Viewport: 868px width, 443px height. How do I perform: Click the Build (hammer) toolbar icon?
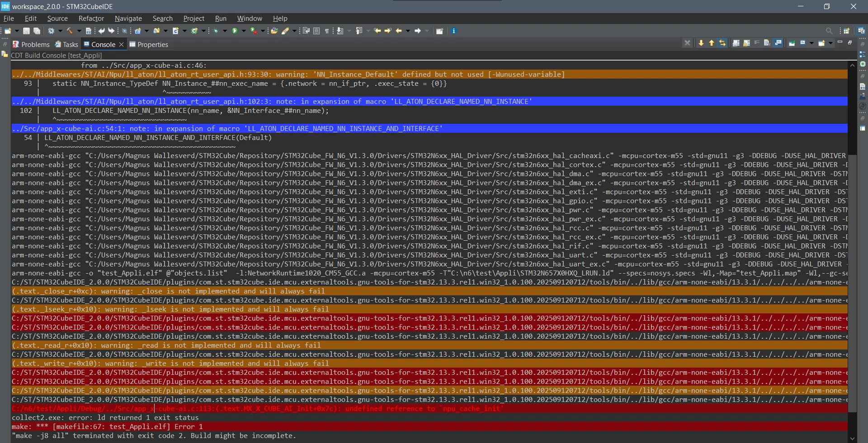[x=70, y=31]
